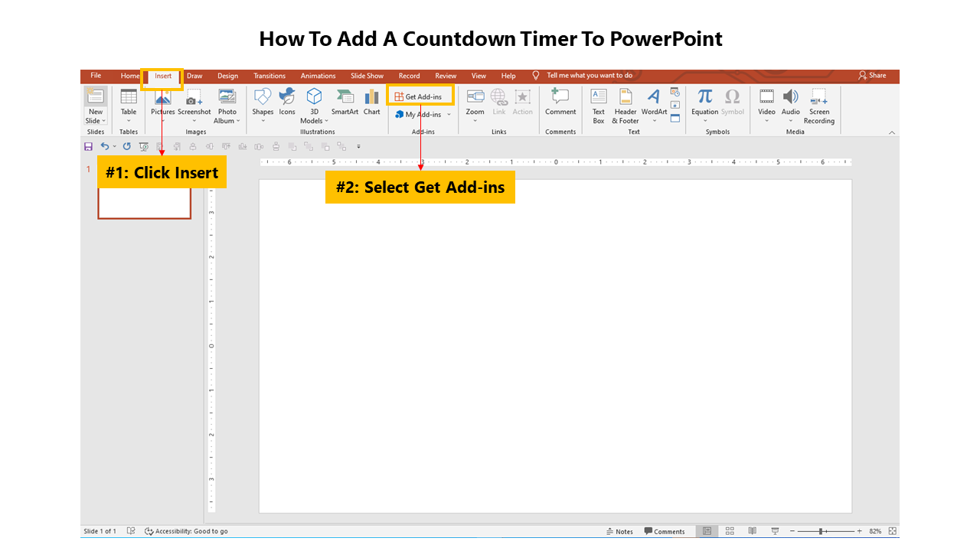Click zoom out minus button
The image size is (980, 551).
(x=792, y=531)
